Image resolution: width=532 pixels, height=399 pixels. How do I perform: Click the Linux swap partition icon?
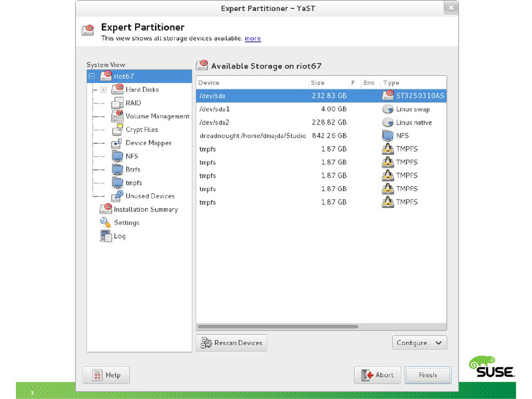(x=388, y=109)
